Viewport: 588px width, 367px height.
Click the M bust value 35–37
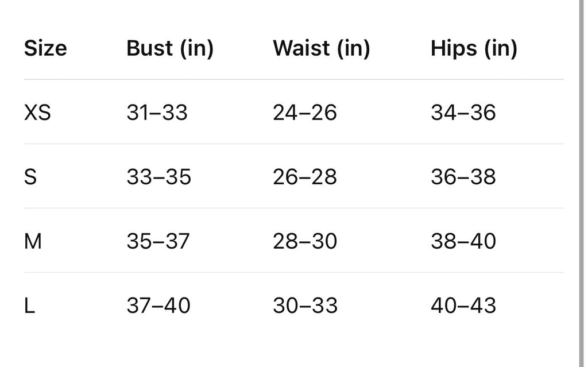(158, 241)
